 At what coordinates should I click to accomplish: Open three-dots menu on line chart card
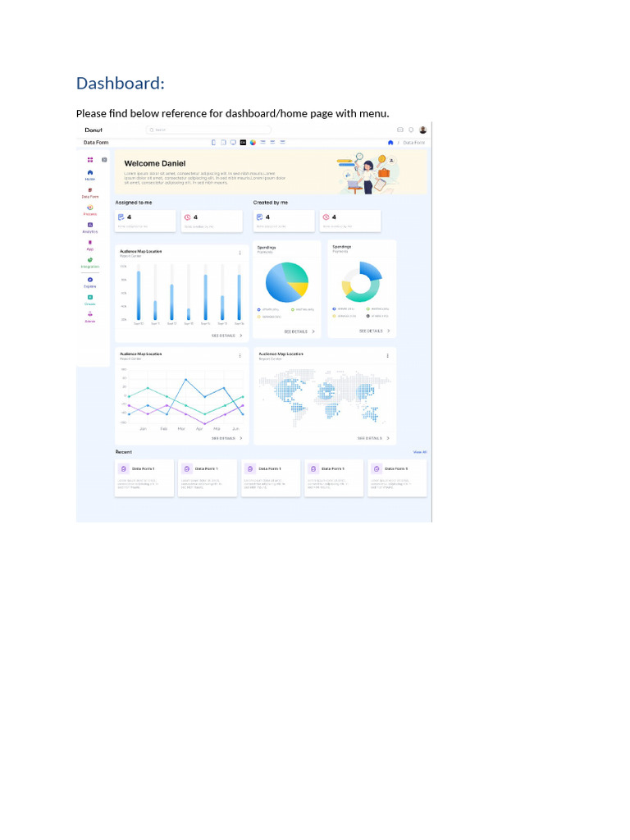[x=240, y=355]
